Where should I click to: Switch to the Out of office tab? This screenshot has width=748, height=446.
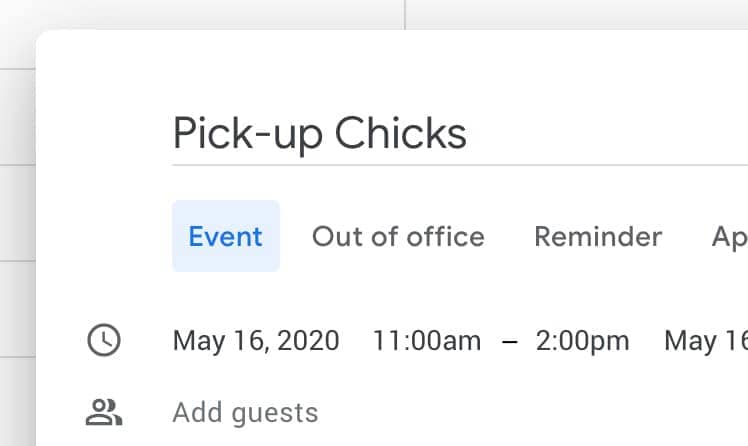[x=398, y=236]
